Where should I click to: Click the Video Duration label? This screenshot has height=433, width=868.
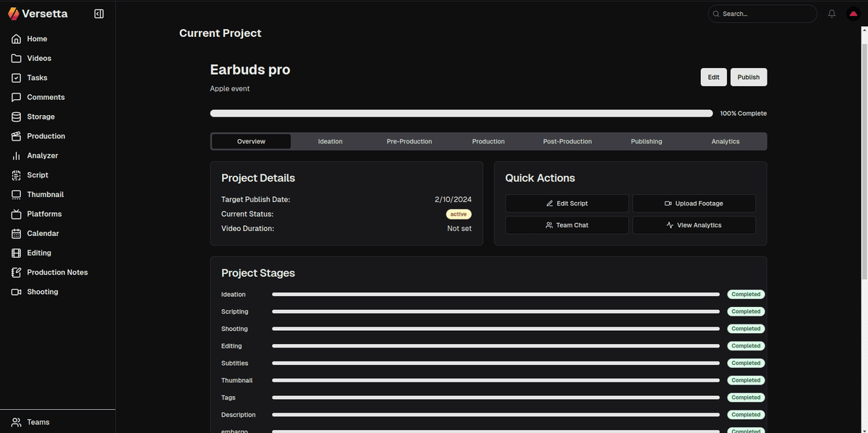coord(247,229)
